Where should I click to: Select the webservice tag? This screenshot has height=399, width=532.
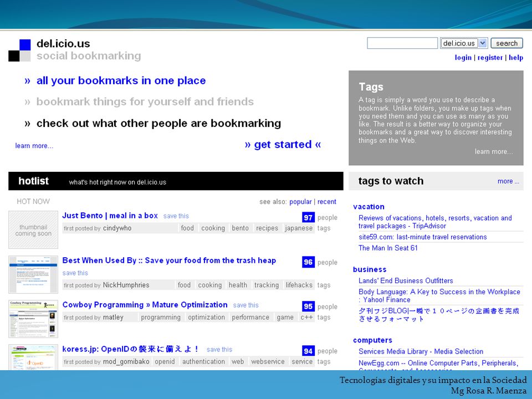pyautogui.click(x=268, y=362)
